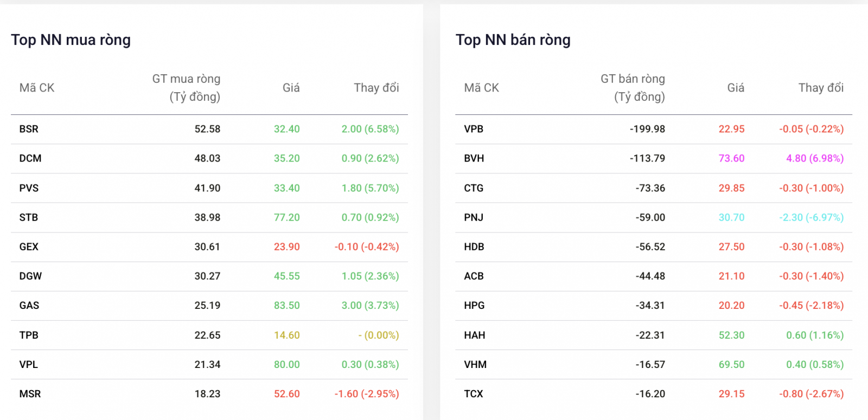Click GEX change -0.10 (-0.42%)

[367, 247]
